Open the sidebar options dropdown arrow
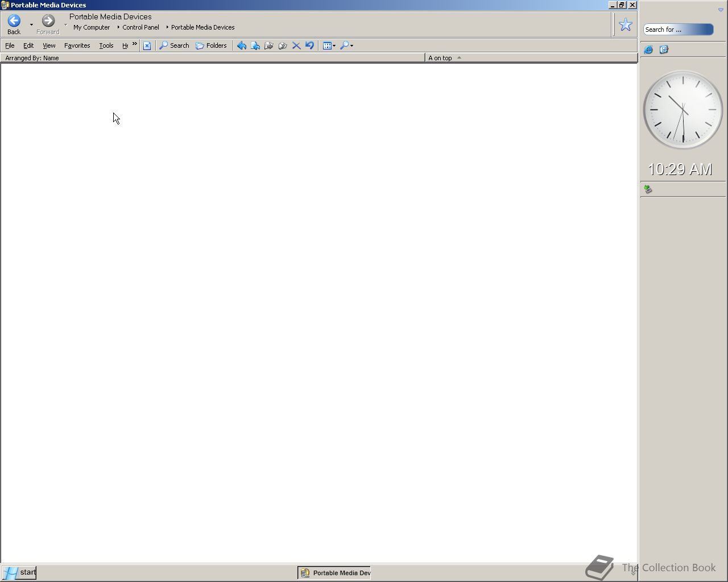This screenshot has width=728, height=582. pyautogui.click(x=721, y=10)
